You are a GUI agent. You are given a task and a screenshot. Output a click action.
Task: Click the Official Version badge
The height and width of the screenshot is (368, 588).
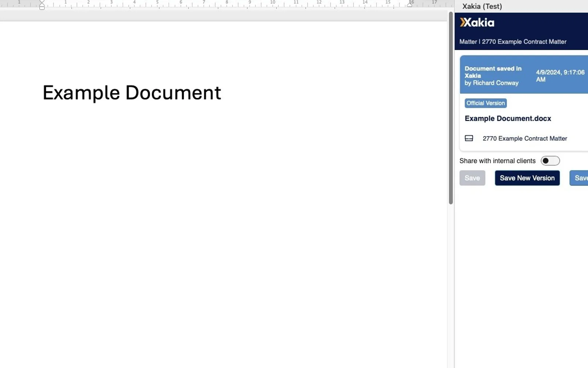pos(485,103)
